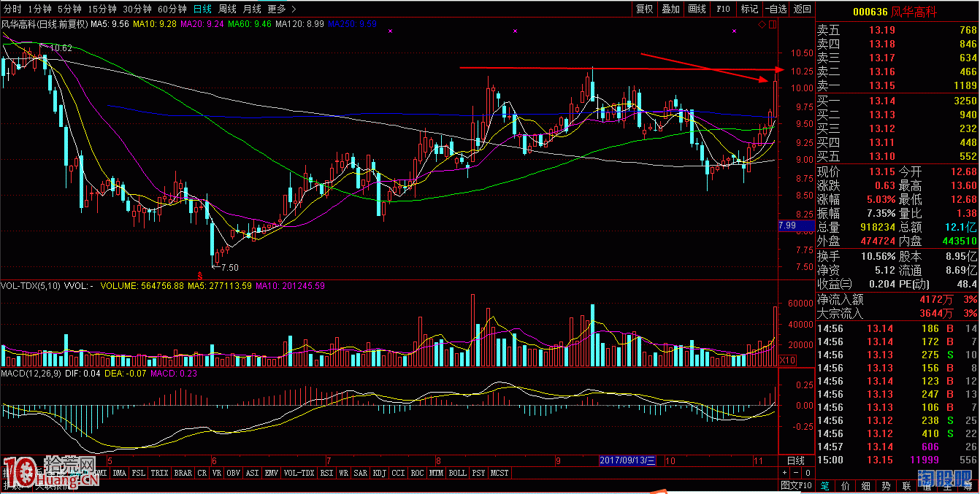
Task: Click the 净流入额 value 4172万
Action: (936, 299)
